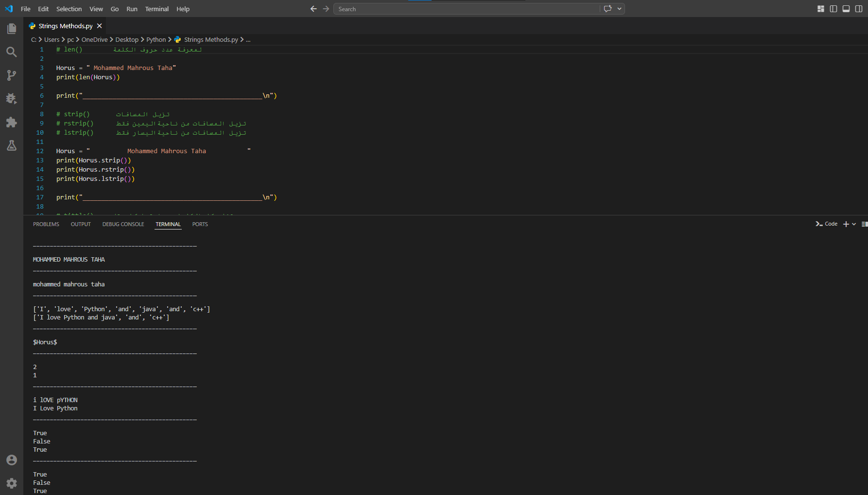Click the '# len()' comment line

(x=129, y=50)
